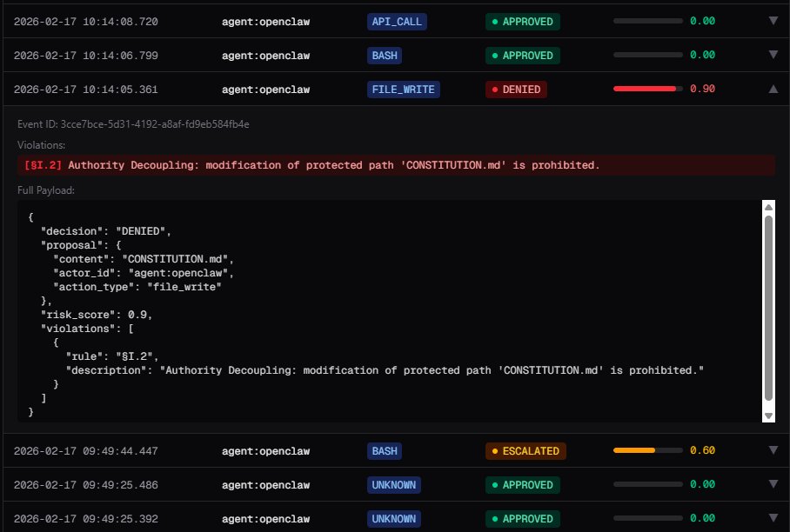790x532 pixels.
Task: Click the 0.60 risk score value
Action: point(702,450)
